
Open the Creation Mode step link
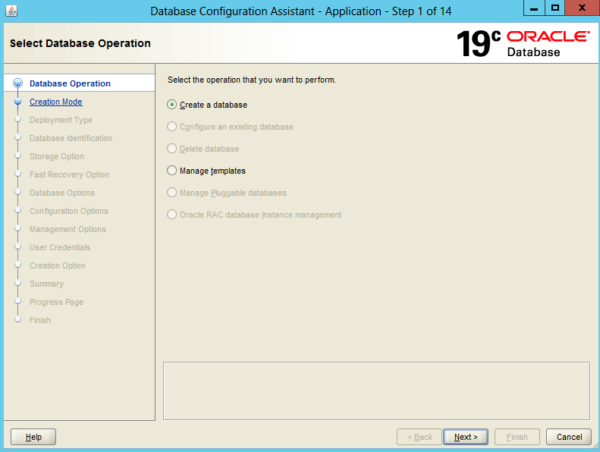click(56, 102)
